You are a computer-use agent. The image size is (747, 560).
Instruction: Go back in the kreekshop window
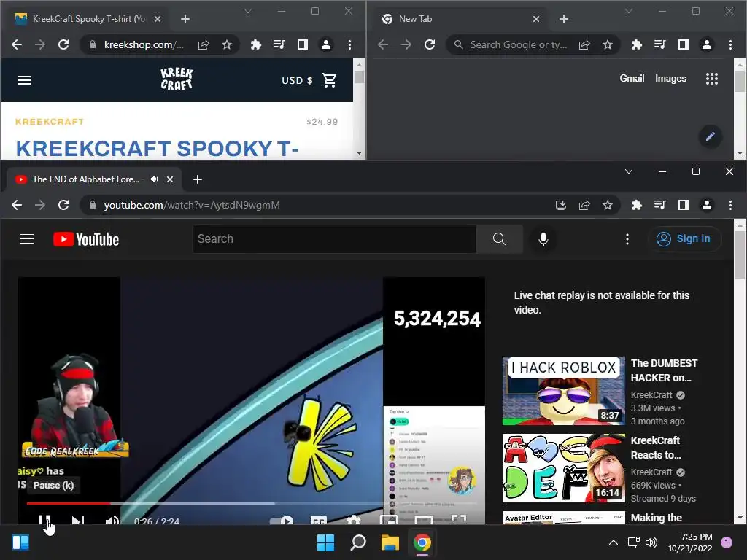[17, 44]
